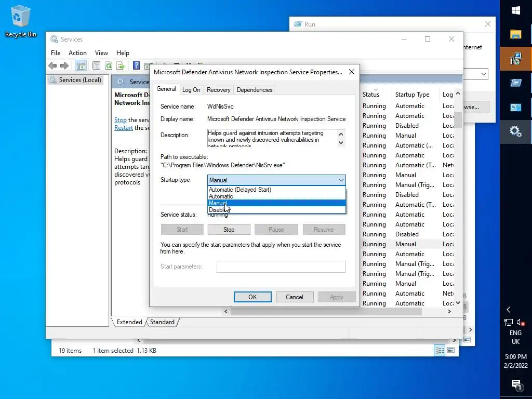Click the Services panel header icon

pyautogui.click(x=121, y=82)
